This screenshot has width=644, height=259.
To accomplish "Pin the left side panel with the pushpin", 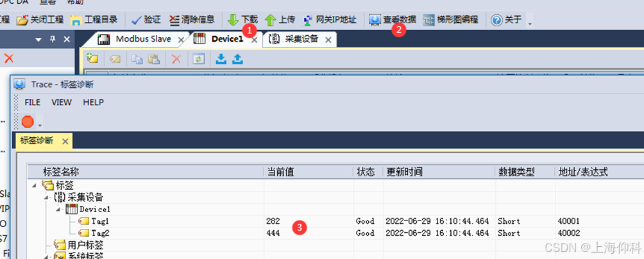I will [x=52, y=39].
